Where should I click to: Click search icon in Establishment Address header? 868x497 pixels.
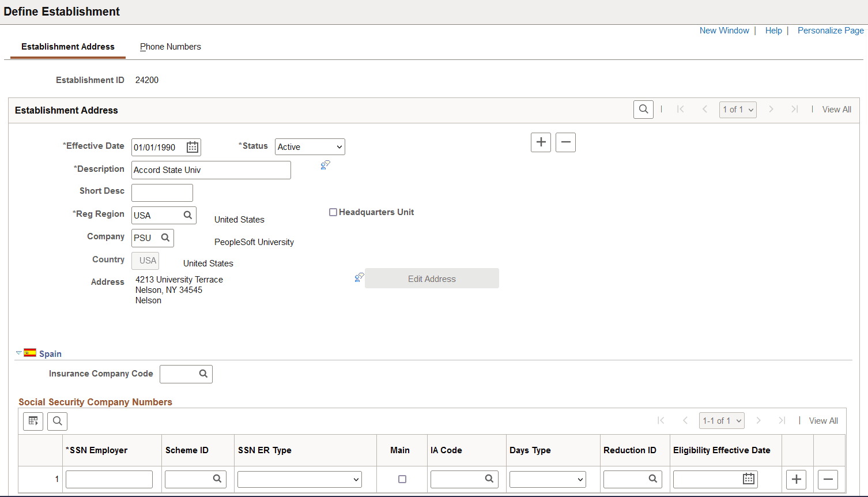click(x=643, y=110)
